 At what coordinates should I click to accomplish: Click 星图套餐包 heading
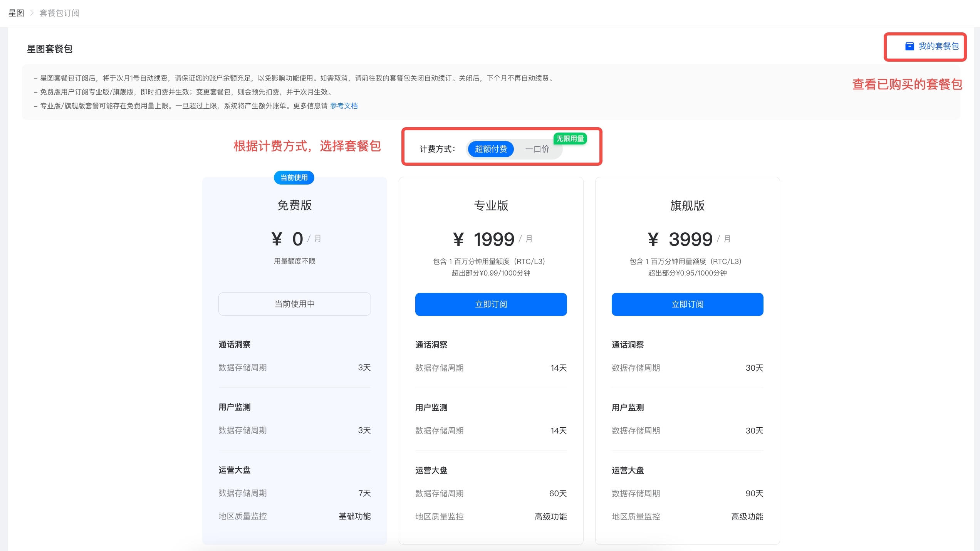[x=50, y=49]
